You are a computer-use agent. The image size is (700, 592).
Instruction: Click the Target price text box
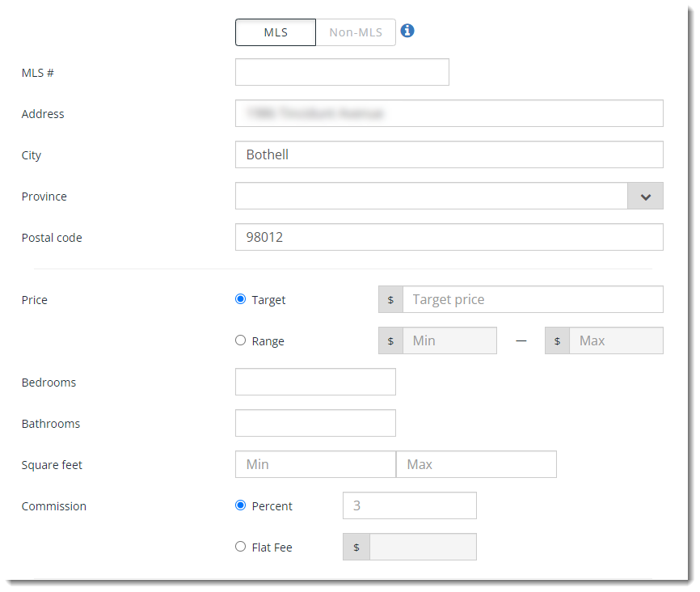click(533, 299)
